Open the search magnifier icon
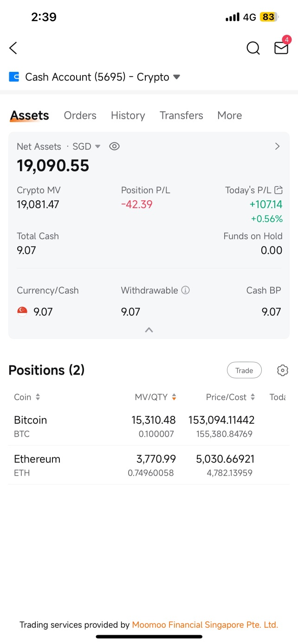This screenshot has height=644, width=298. point(253,48)
